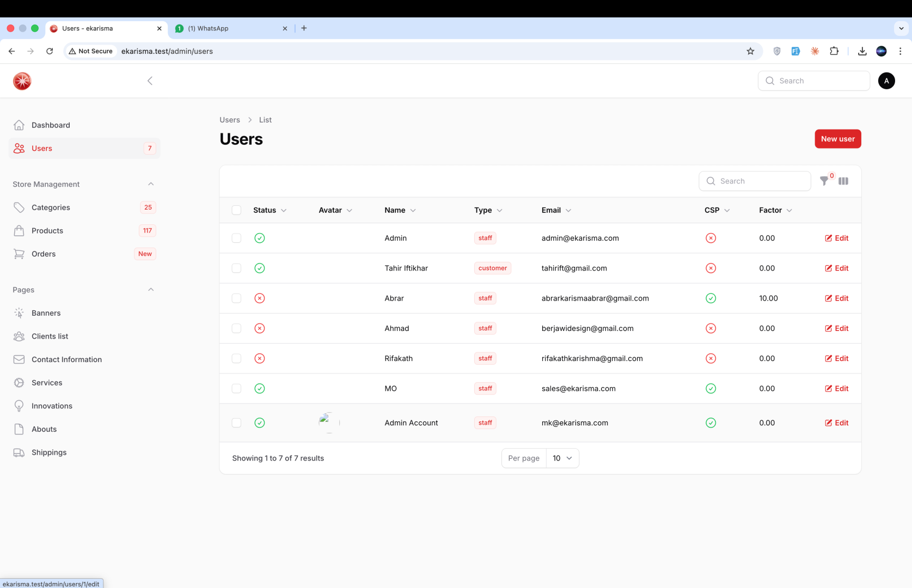Image resolution: width=912 pixels, height=588 pixels.
Task: Collapse the Store Management section
Action: (151, 184)
